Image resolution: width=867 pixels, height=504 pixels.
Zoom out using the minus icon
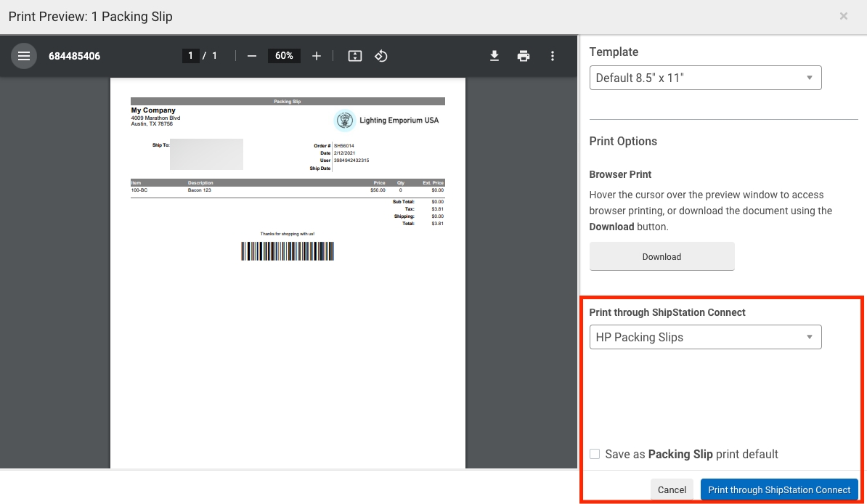click(251, 55)
